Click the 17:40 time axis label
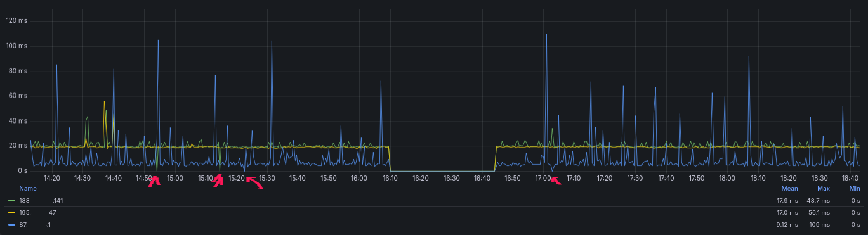Screen dimensions: 868x235 [x=666, y=179]
